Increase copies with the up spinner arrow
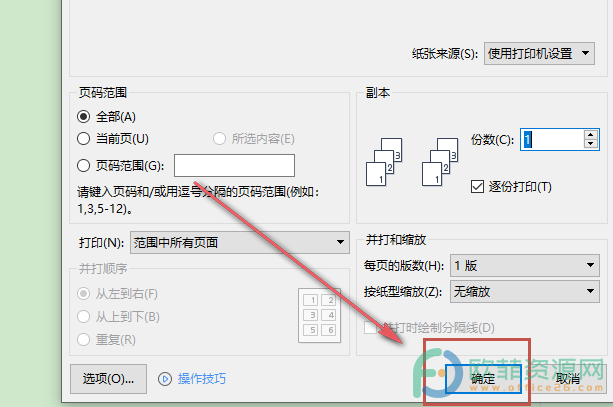This screenshot has width=613, height=407. click(x=590, y=135)
